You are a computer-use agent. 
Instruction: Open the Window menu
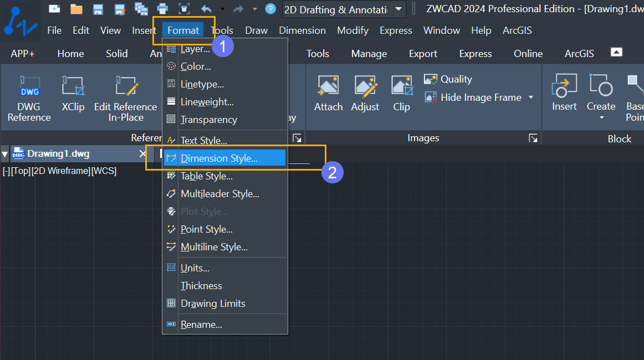442,30
